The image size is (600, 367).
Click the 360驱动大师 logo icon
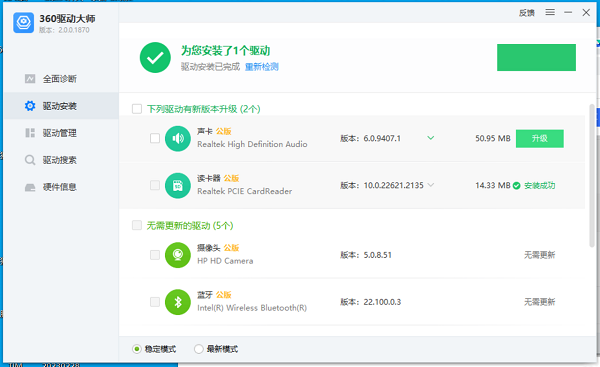[x=23, y=22]
